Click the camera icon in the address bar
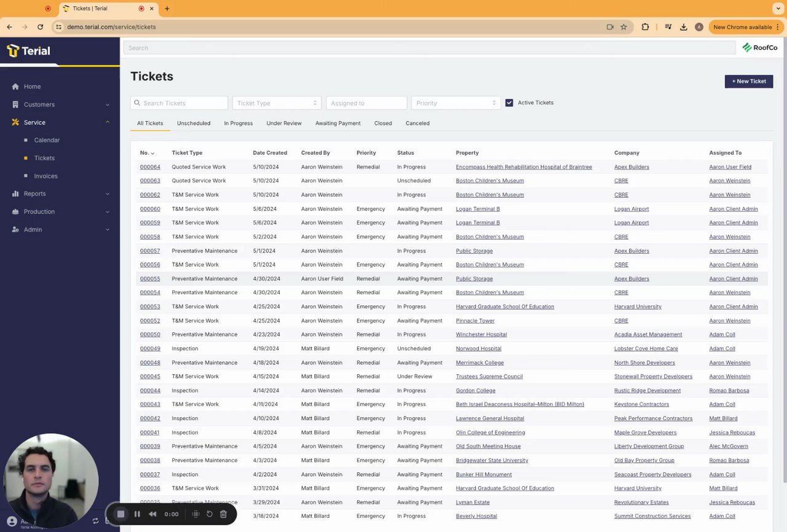This screenshot has width=787, height=532. [610, 27]
